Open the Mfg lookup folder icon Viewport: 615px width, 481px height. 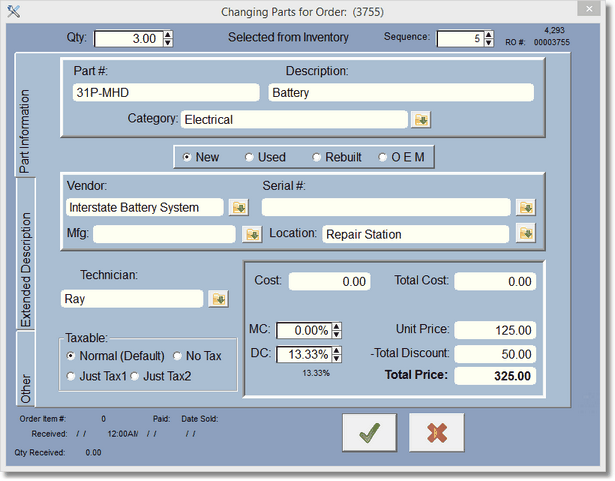click(252, 235)
